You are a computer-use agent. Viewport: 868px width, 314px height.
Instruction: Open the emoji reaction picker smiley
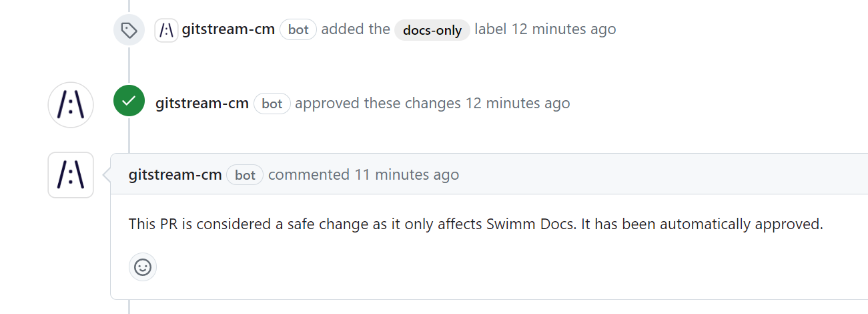(x=143, y=267)
